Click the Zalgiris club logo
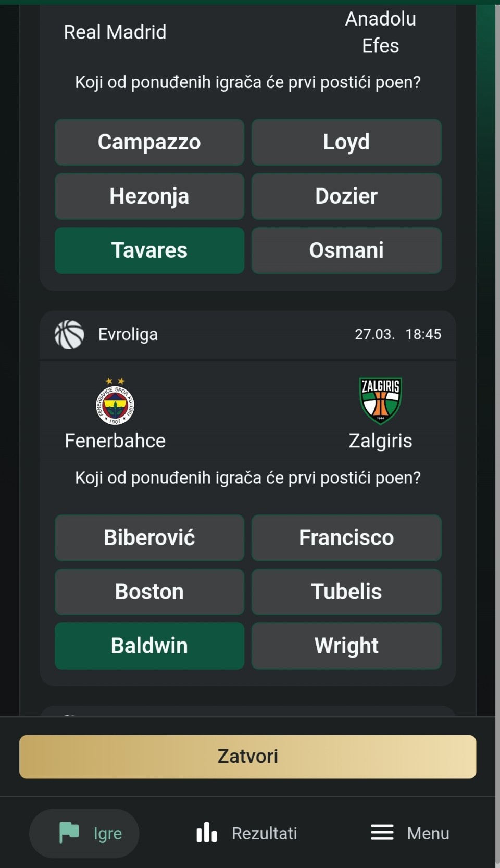 [381, 400]
